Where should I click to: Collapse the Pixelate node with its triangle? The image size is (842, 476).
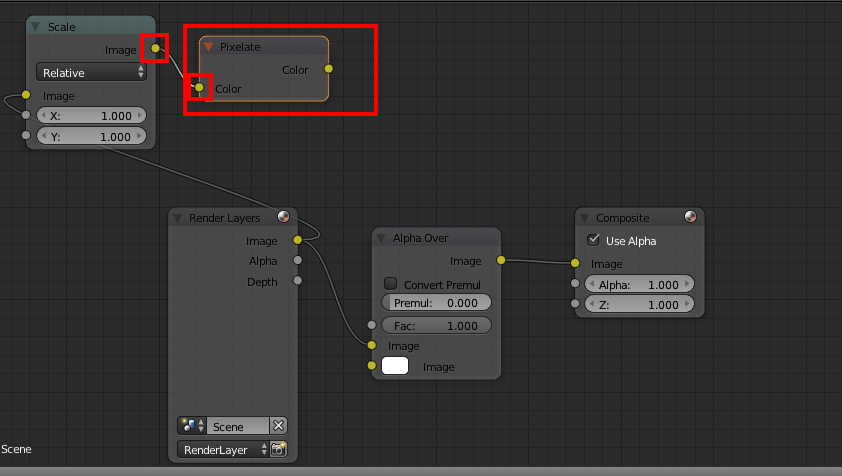208,47
